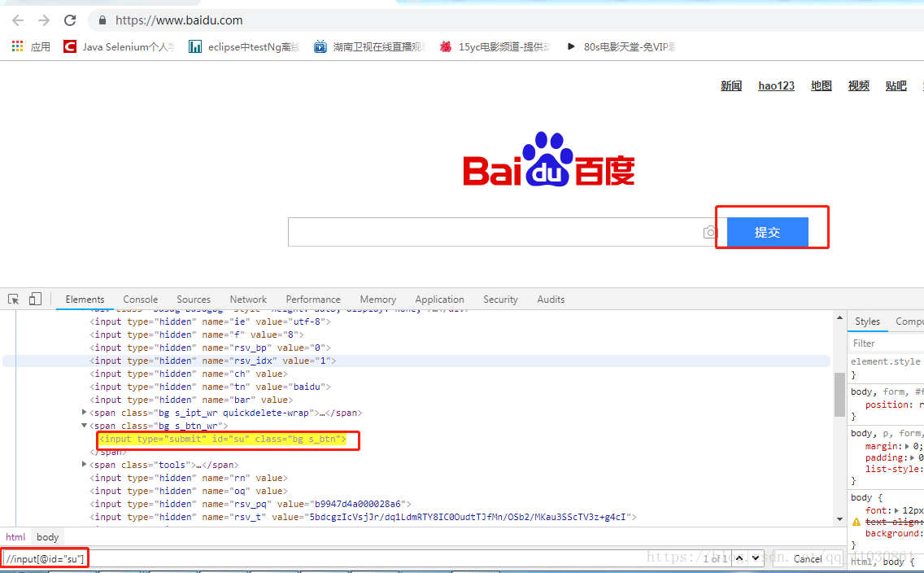Select the hidden input name="rsv_t" row

tap(363, 516)
